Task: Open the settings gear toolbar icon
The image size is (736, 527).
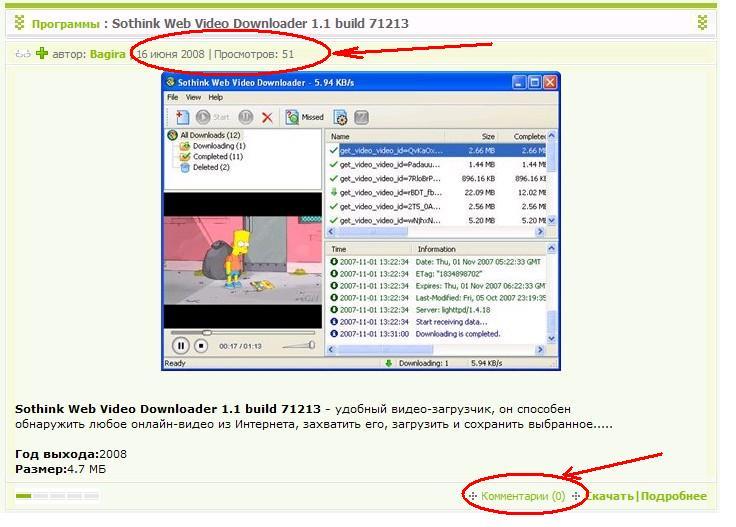Action: click(340, 117)
